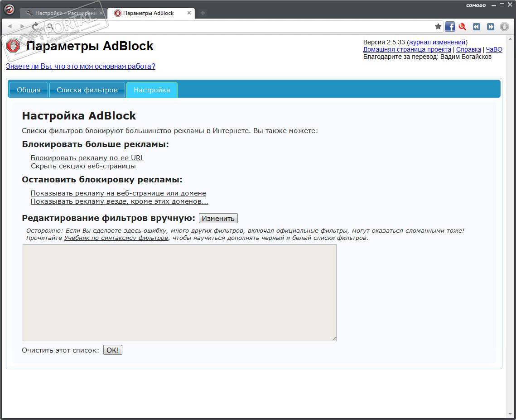Bookmark this page with the star icon

(x=438, y=26)
